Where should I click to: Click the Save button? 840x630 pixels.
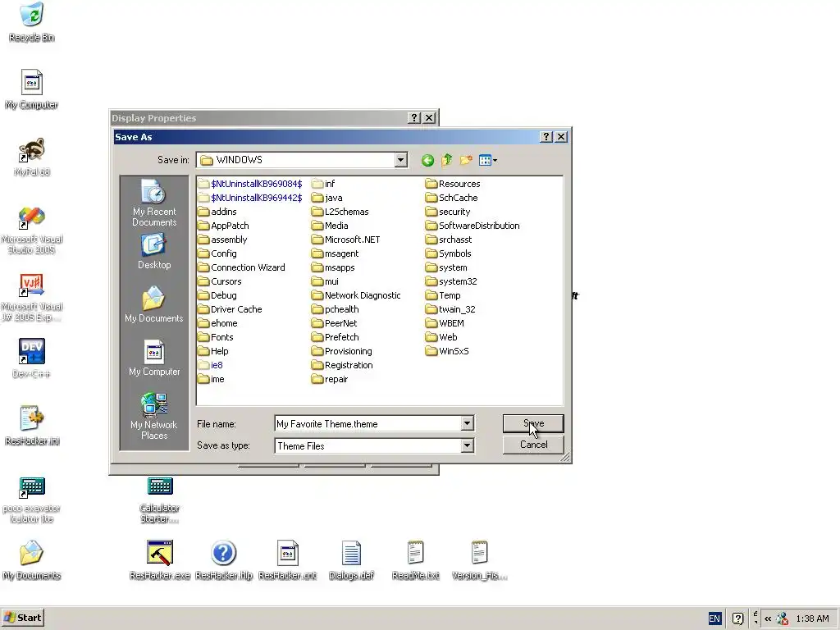point(533,423)
